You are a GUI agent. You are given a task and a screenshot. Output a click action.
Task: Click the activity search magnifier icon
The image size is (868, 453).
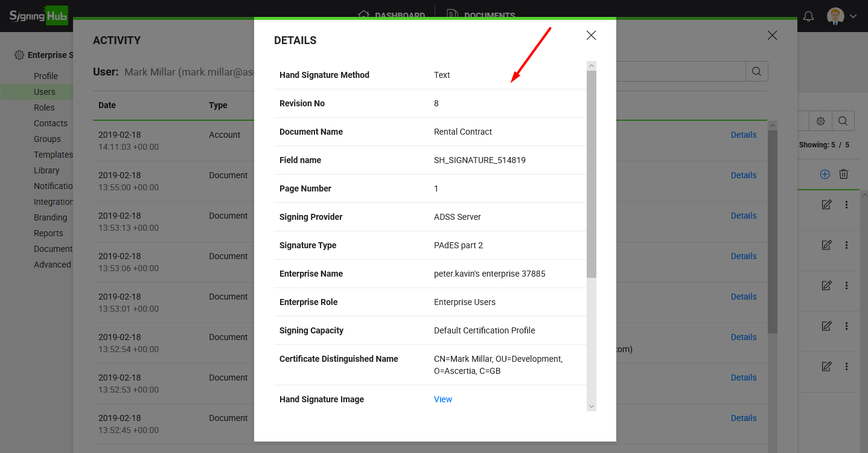756,71
